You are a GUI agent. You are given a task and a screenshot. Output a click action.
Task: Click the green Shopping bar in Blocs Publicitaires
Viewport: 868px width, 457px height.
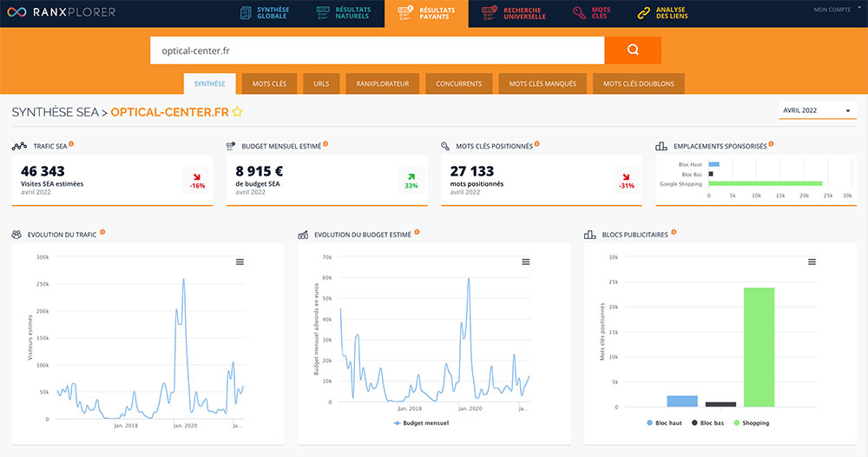pos(759,348)
